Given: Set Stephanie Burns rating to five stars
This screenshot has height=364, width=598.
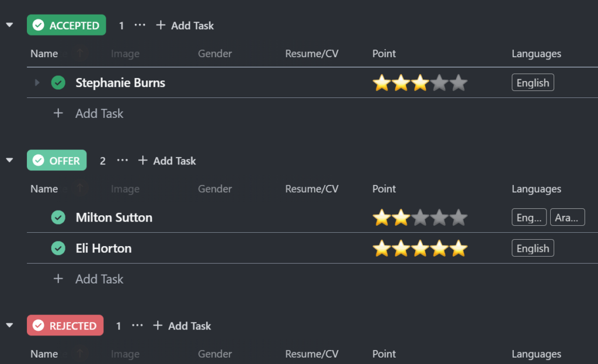Looking at the screenshot, I should pos(459,83).
